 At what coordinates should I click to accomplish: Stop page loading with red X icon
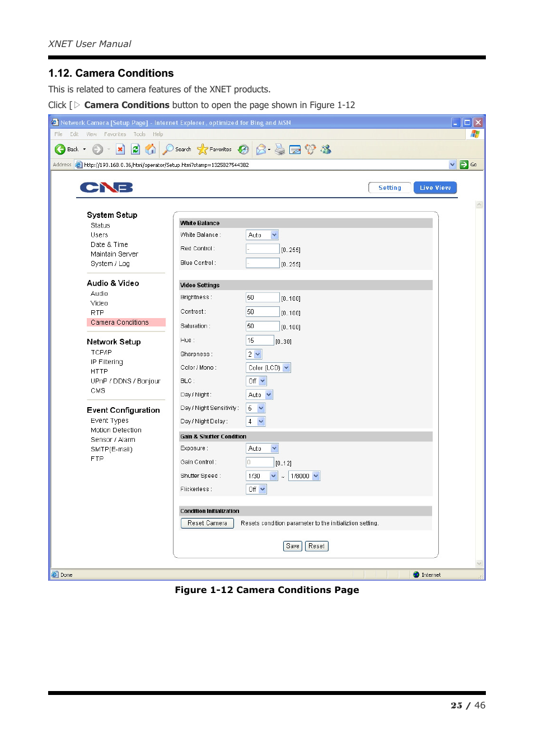[x=120, y=150]
